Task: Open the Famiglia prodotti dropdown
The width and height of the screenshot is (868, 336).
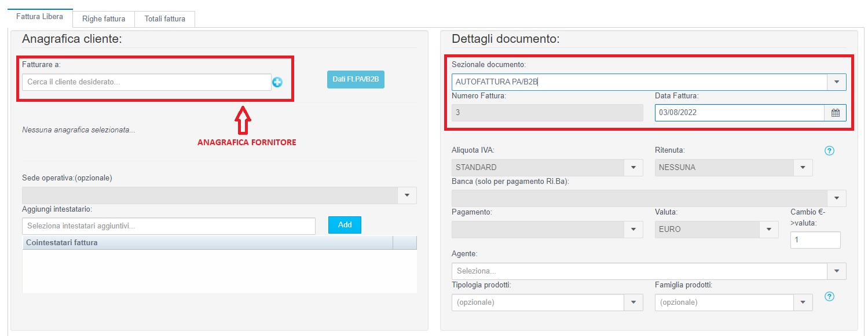Action: (803, 302)
